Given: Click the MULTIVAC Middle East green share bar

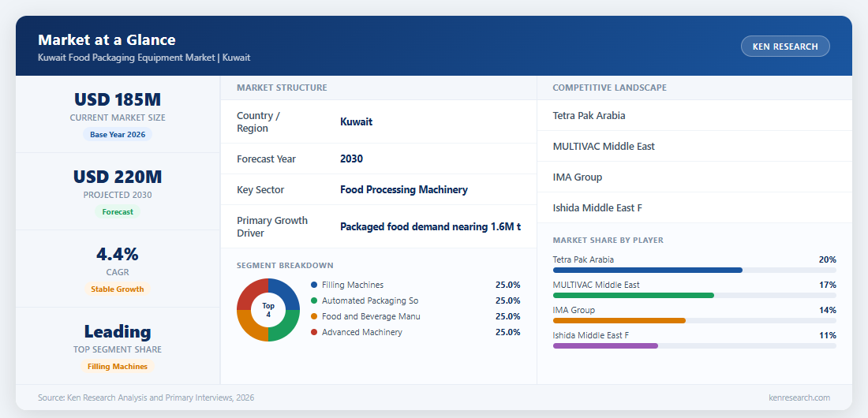Looking at the screenshot, I should point(634,296).
